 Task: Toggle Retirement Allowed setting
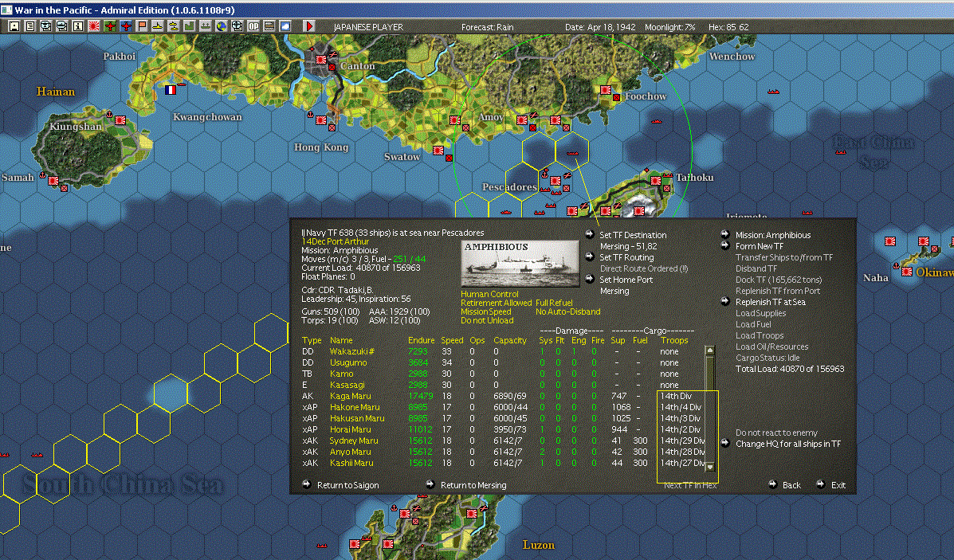496,303
